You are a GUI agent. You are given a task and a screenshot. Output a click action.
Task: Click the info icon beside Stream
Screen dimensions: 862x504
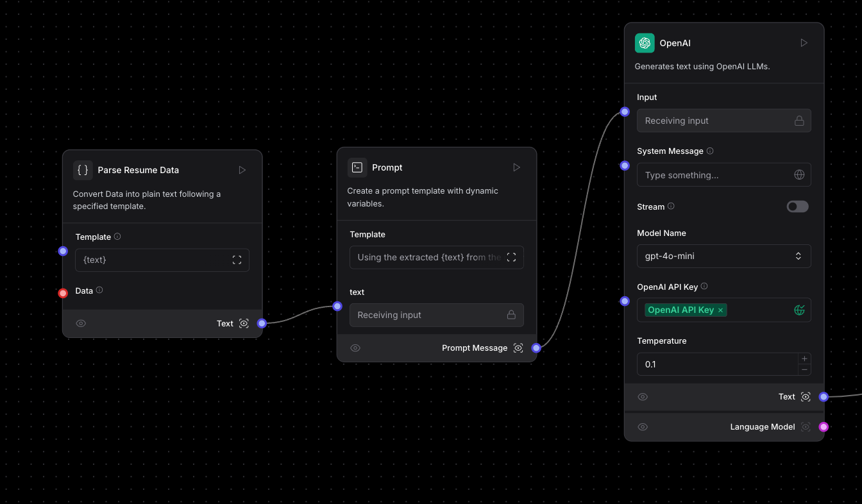coord(671,206)
